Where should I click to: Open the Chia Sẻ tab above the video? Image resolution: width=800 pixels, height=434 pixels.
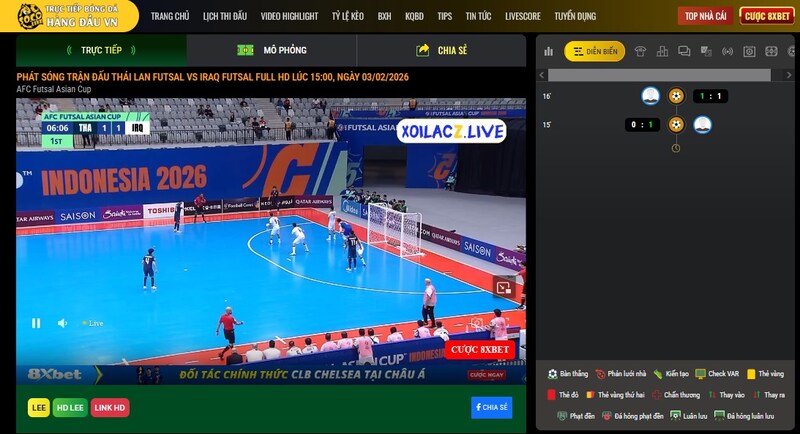pyautogui.click(x=441, y=50)
